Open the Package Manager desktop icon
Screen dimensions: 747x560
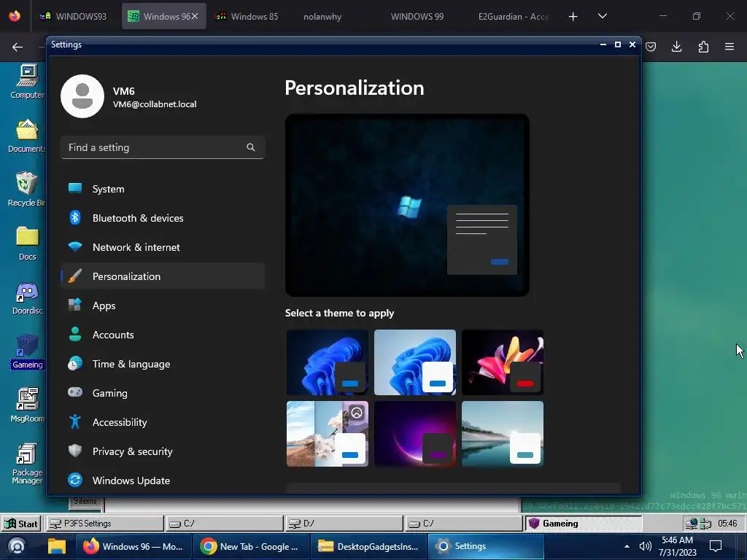(x=27, y=463)
